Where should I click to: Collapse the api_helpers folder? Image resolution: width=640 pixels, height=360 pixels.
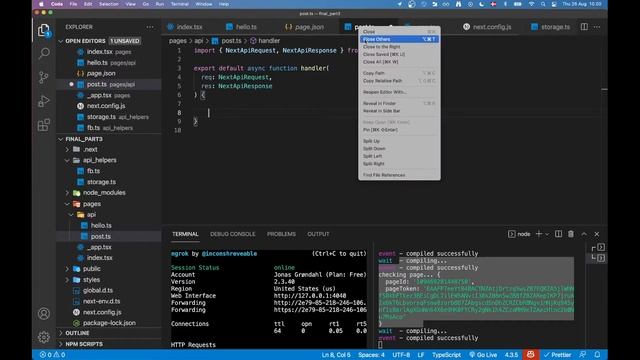[67, 160]
